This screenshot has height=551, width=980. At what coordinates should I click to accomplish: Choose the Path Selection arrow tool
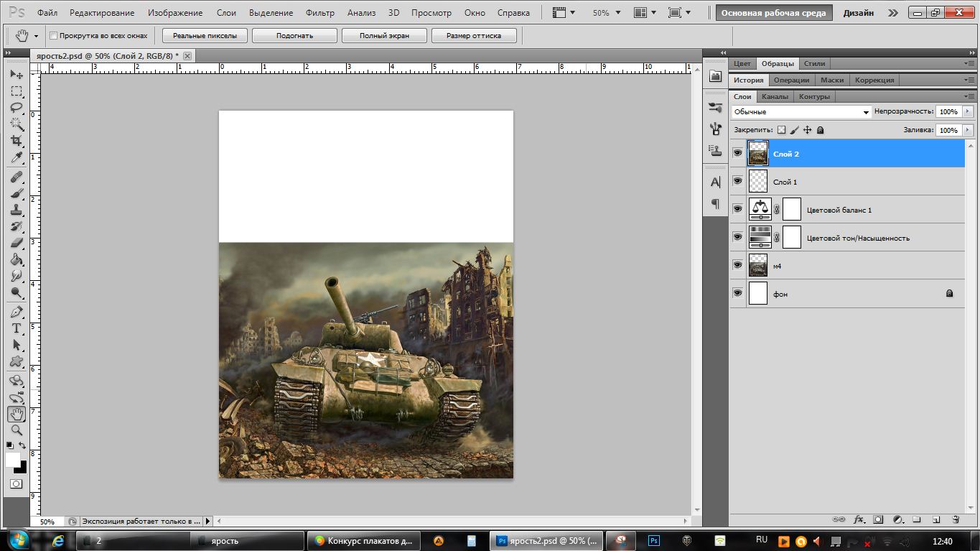click(17, 345)
